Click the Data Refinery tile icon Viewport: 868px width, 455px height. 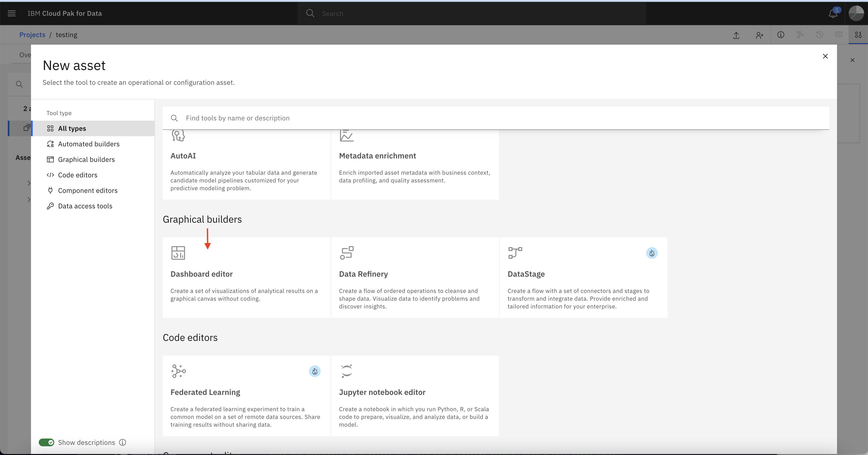(x=347, y=253)
